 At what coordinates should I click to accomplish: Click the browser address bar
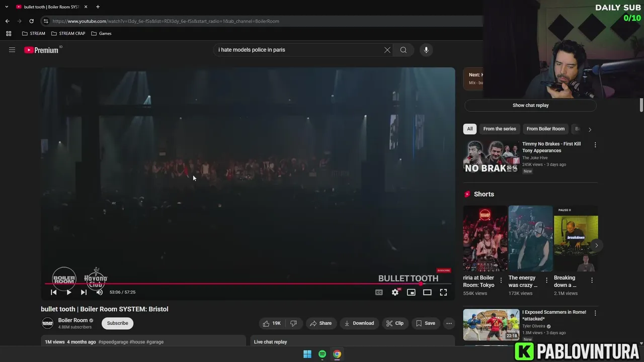(x=262, y=21)
